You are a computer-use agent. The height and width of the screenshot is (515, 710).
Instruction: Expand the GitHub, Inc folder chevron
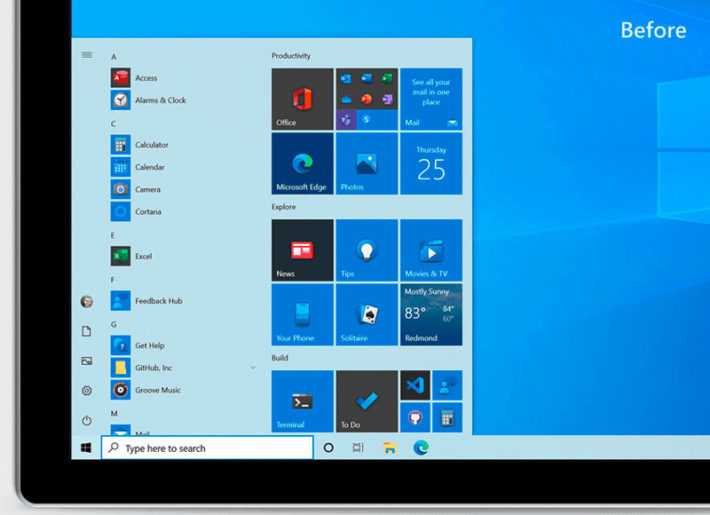[x=253, y=368]
